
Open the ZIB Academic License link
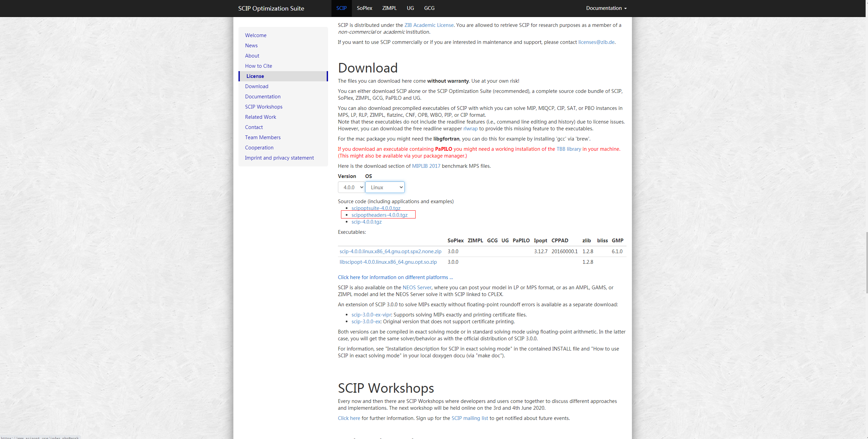coord(429,25)
